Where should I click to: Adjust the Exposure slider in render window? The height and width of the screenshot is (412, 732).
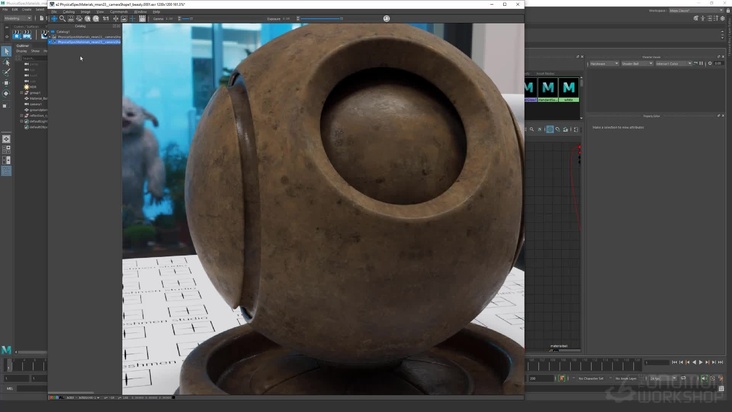pyautogui.click(x=322, y=19)
